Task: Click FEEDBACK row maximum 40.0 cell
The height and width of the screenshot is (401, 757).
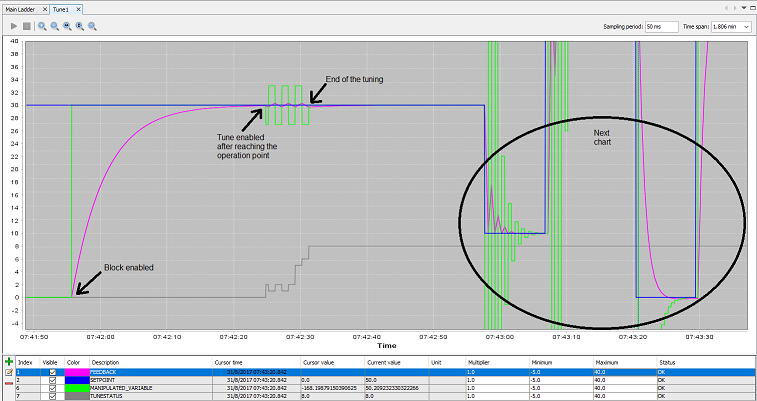Action: coord(625,373)
